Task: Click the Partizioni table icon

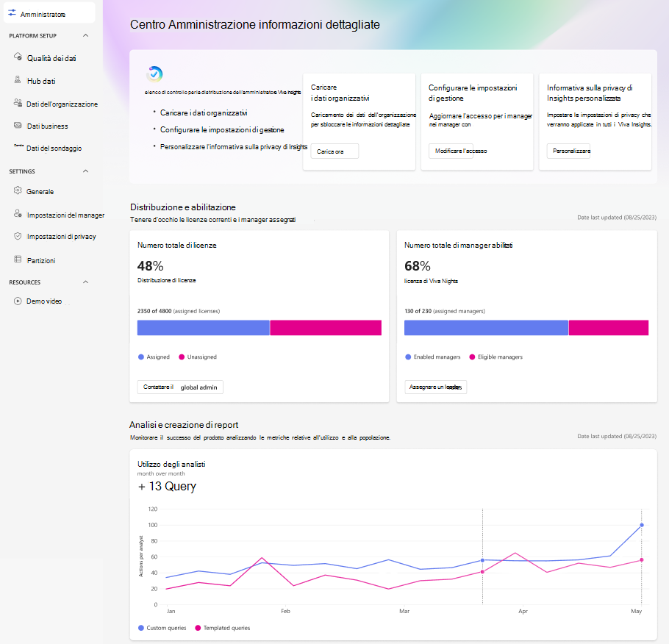Action: [x=18, y=259]
